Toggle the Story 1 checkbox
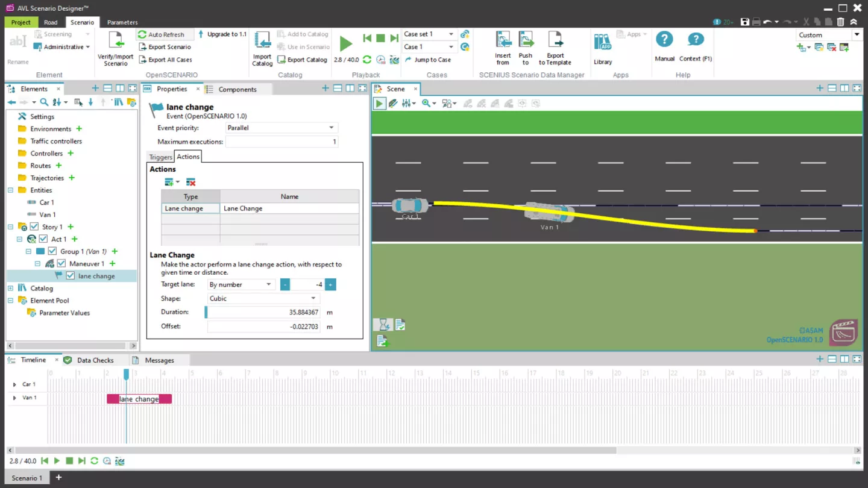868x488 pixels. click(x=34, y=227)
